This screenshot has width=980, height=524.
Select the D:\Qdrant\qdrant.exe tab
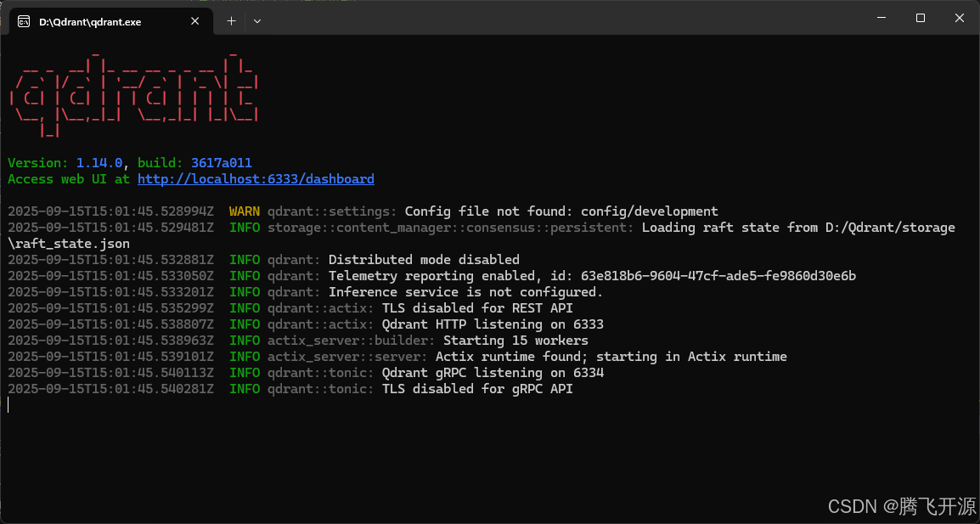click(x=110, y=21)
